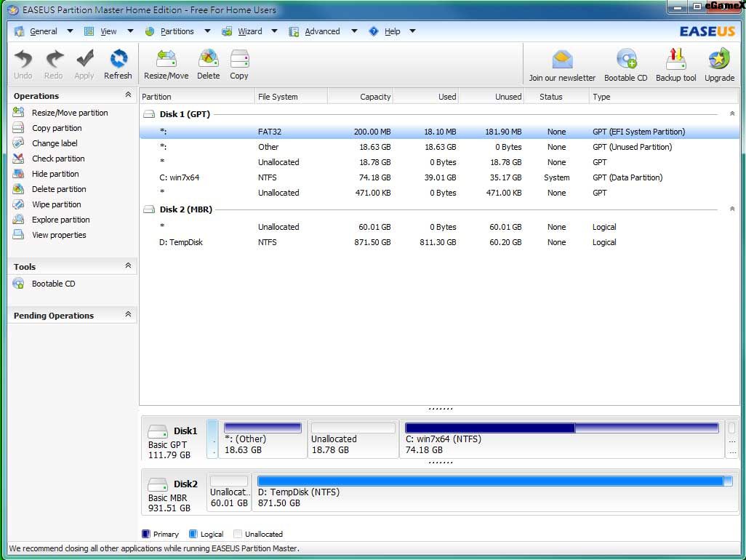
Task: Expand Wizard menu dropdown arrow
Action: tap(275, 31)
